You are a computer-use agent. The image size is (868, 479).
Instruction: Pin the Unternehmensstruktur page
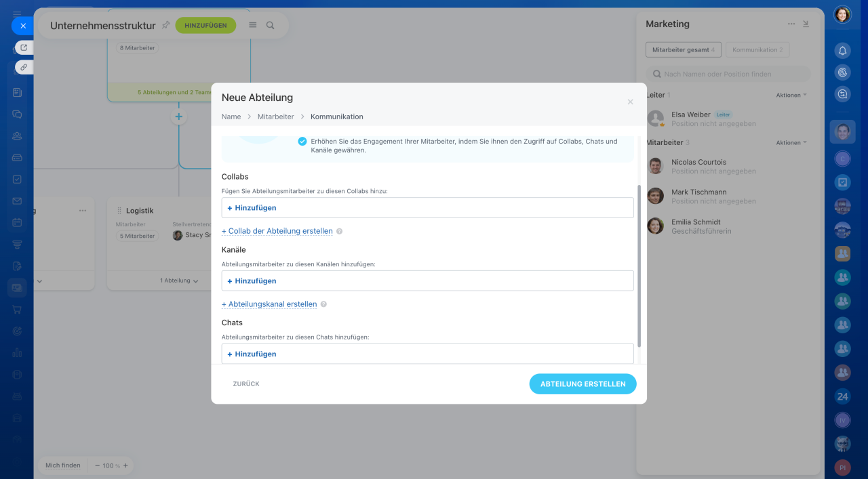[165, 25]
